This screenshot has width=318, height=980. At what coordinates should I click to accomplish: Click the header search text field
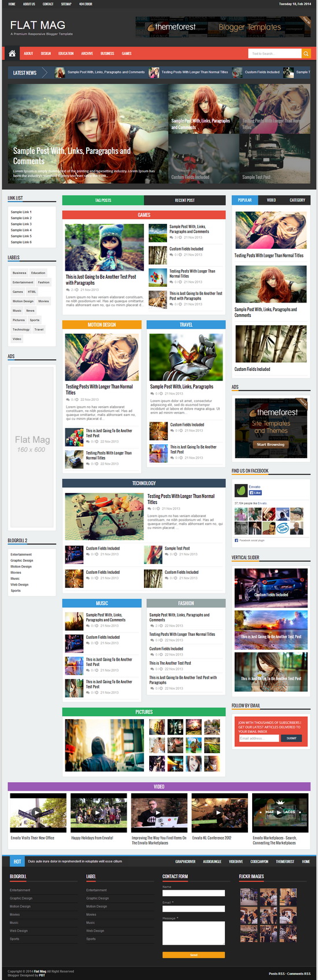point(275,53)
